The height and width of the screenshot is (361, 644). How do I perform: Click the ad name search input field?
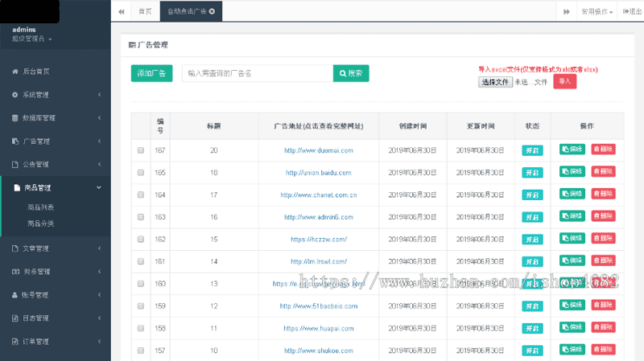tap(257, 73)
